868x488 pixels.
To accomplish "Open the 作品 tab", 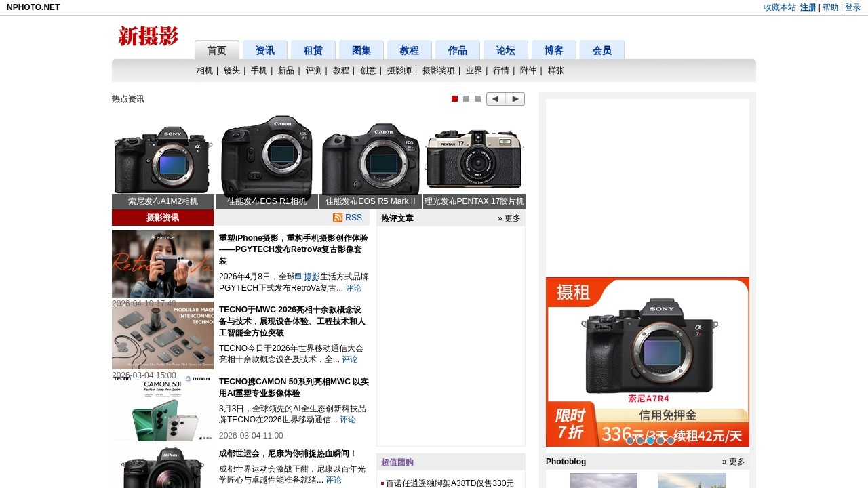I will point(458,50).
